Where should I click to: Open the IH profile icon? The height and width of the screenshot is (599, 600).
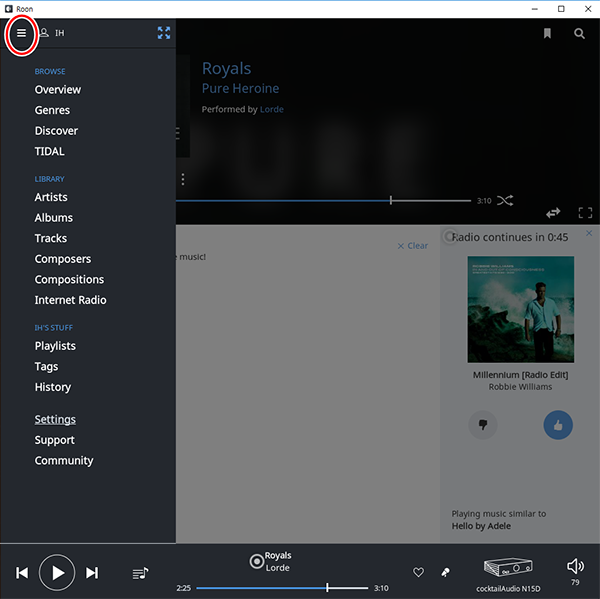(x=45, y=33)
